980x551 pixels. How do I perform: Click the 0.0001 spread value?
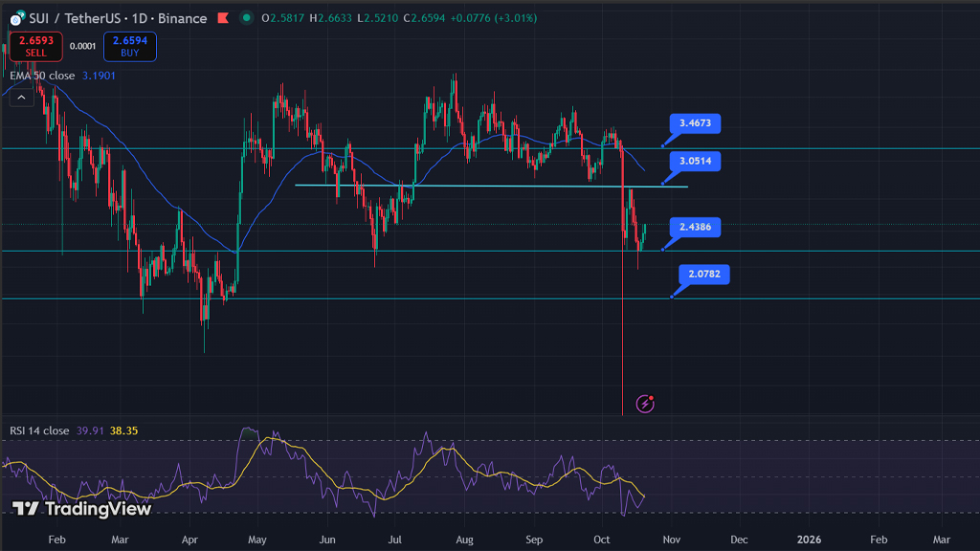pyautogui.click(x=83, y=46)
